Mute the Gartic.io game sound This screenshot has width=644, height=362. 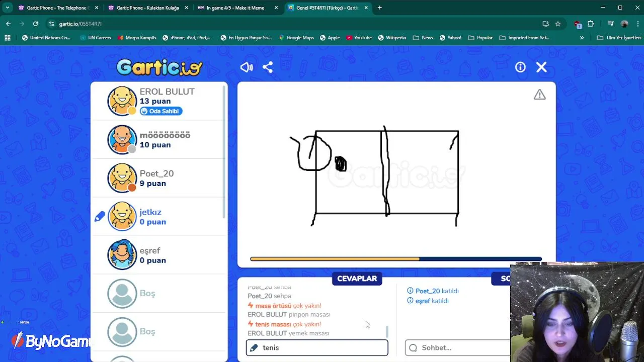point(247,67)
